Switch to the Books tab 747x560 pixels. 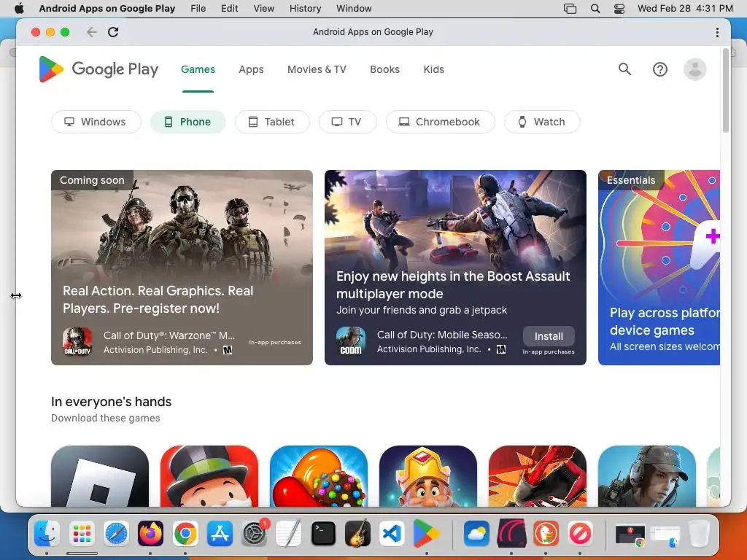(x=385, y=69)
